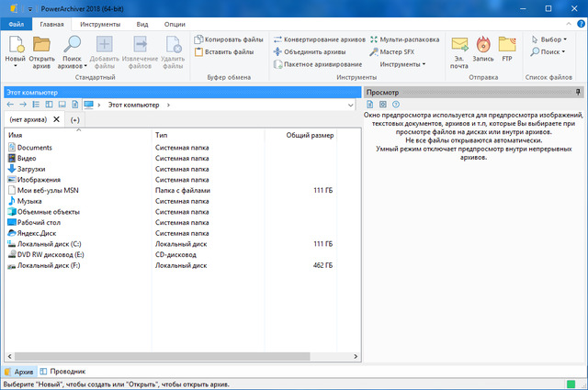
Task: Switch to the Вид ribbon tab
Action: click(x=142, y=23)
